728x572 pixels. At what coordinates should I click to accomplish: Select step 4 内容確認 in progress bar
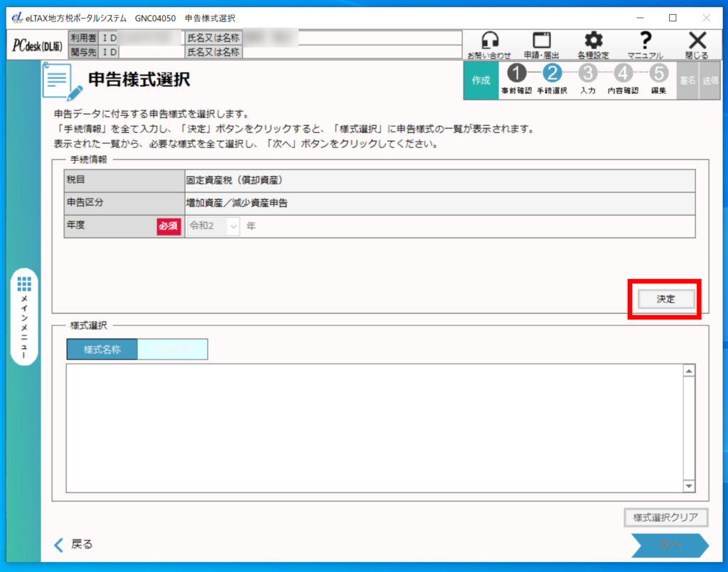[623, 73]
